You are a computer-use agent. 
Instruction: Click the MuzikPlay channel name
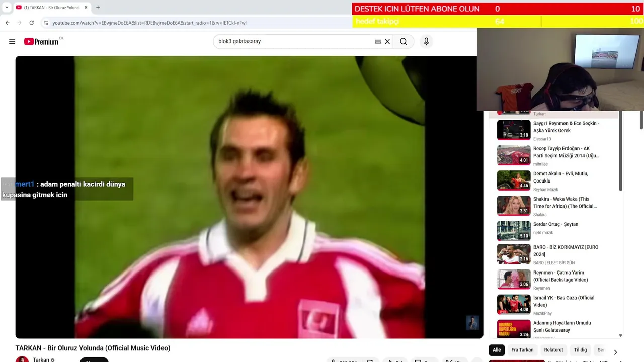(x=542, y=313)
